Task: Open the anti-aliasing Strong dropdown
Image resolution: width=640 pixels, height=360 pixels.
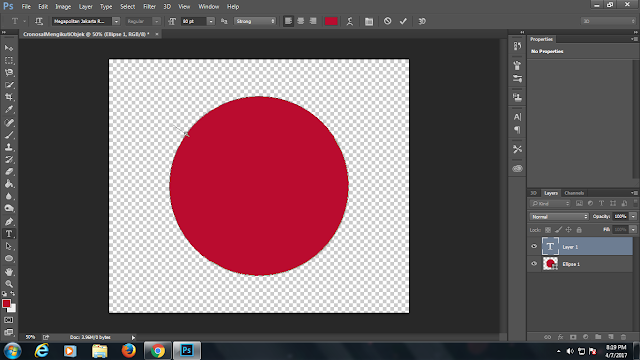Action: coord(255,21)
